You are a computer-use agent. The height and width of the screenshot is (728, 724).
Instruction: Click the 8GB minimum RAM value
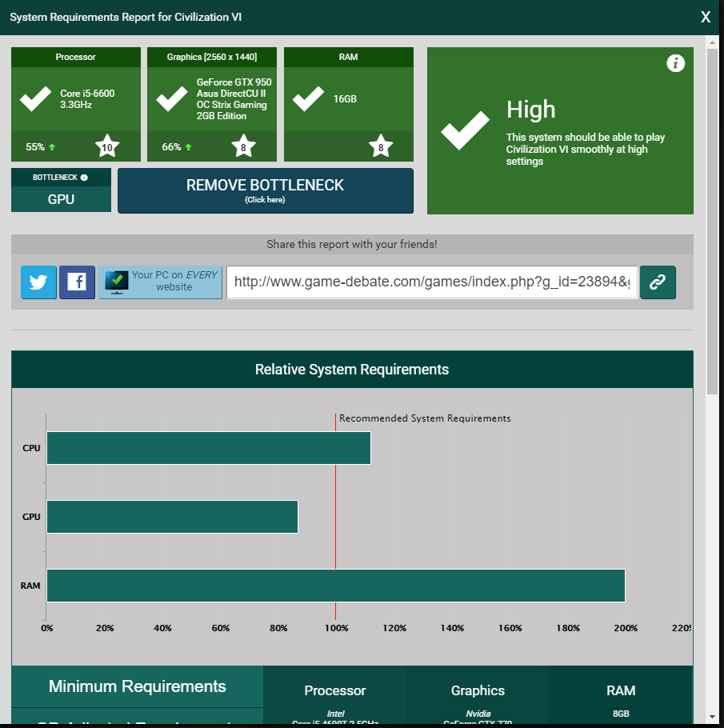point(621,714)
